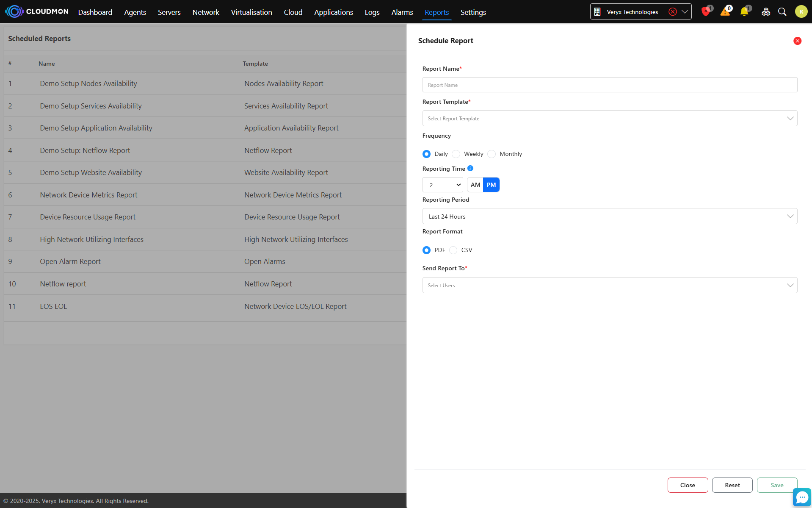The image size is (812, 508).
Task: Open the live chat bubble widget
Action: click(802, 497)
